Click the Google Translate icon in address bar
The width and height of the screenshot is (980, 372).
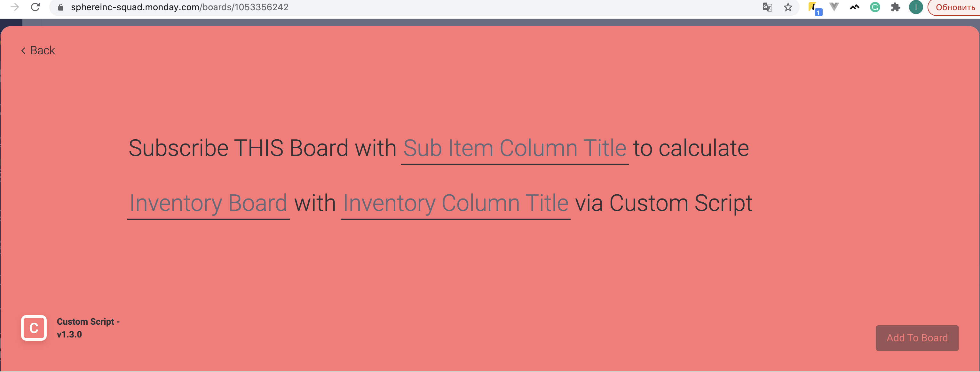pos(767,7)
